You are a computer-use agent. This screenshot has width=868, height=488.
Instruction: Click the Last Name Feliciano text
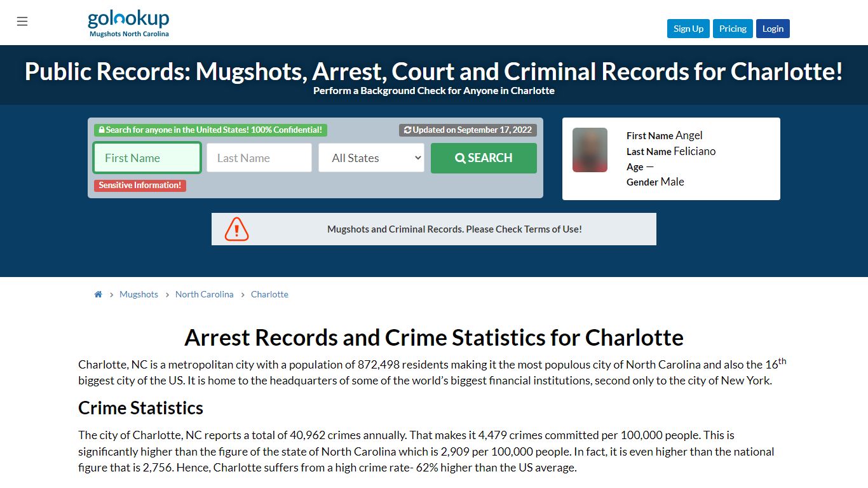671,151
